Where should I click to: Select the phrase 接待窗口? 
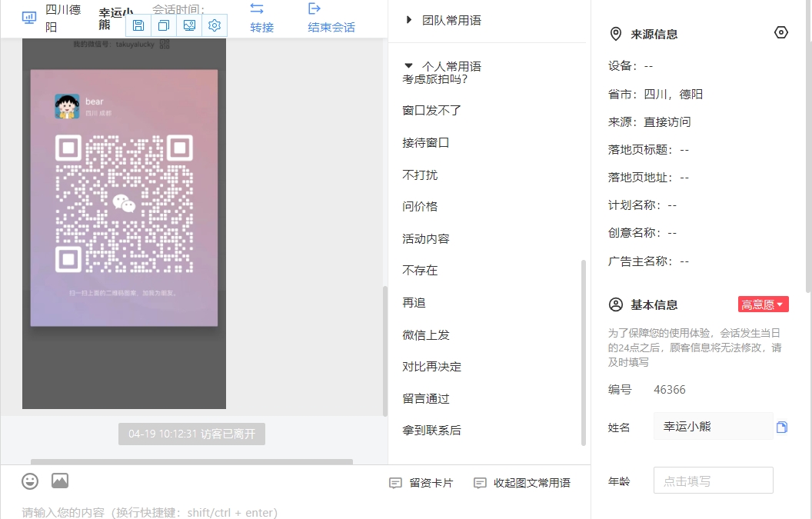coord(426,142)
